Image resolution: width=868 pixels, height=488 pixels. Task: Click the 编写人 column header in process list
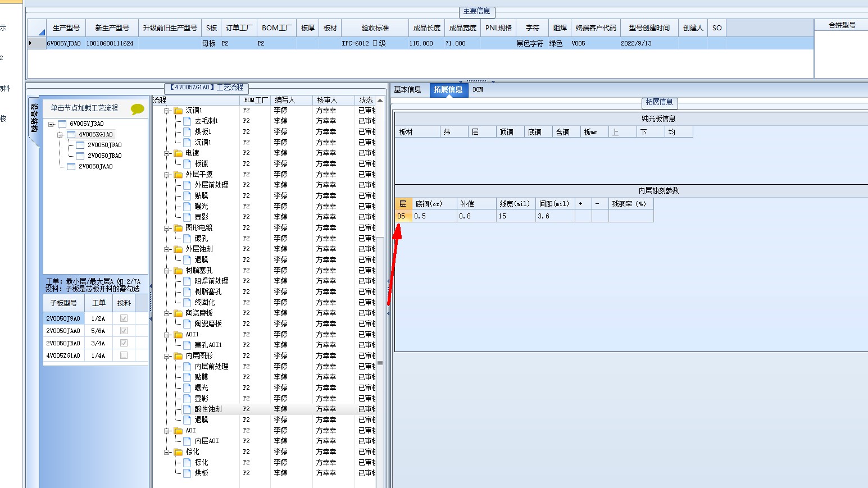click(291, 100)
